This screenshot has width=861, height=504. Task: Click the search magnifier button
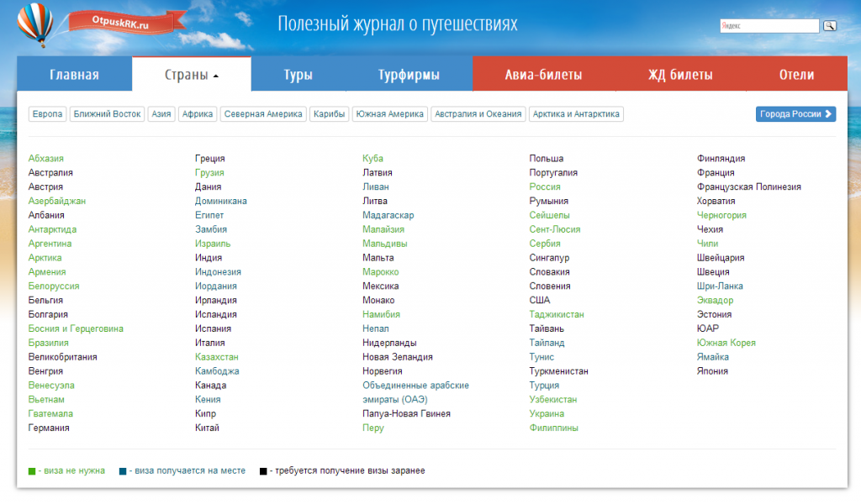click(830, 26)
